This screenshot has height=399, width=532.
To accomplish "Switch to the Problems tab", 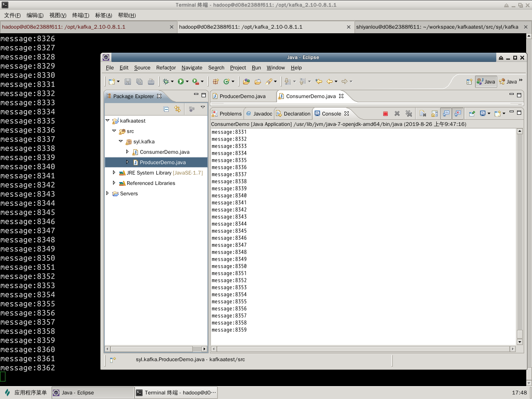I will 227,113.
